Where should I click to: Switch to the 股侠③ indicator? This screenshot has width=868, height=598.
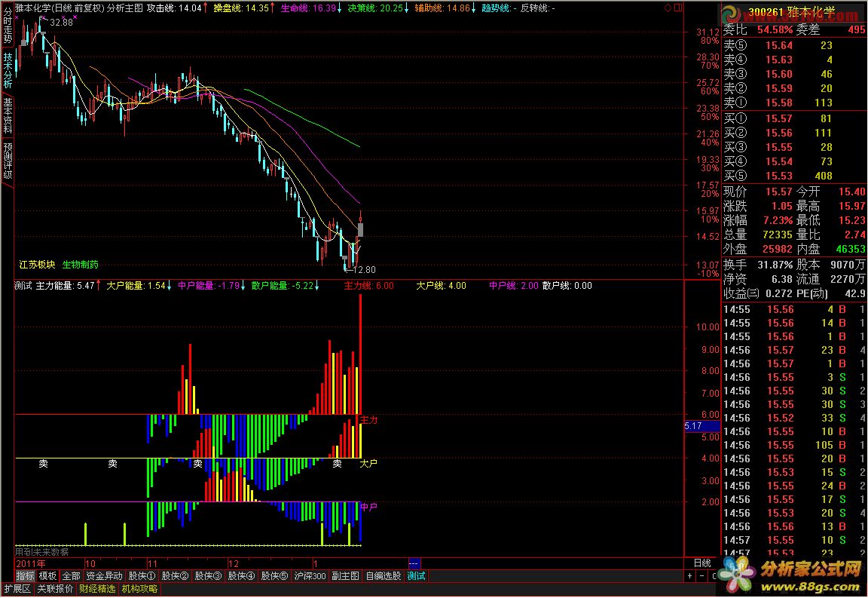[208, 576]
